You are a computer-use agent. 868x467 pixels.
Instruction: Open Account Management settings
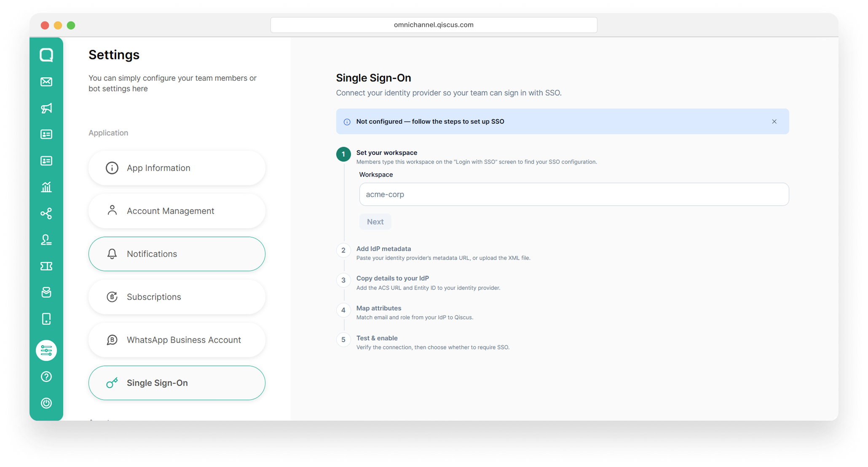click(177, 211)
